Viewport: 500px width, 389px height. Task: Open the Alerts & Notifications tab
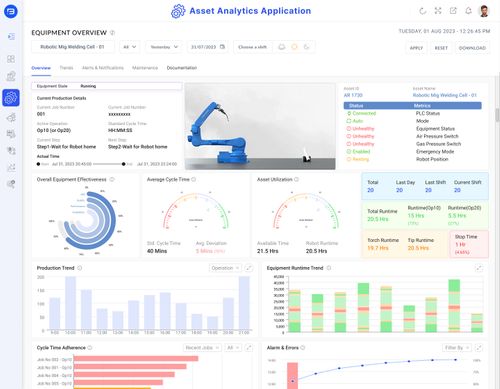(x=103, y=68)
